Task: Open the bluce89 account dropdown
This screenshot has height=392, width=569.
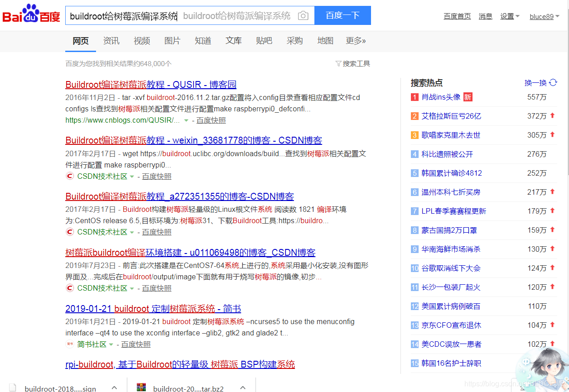Action: 545,16
